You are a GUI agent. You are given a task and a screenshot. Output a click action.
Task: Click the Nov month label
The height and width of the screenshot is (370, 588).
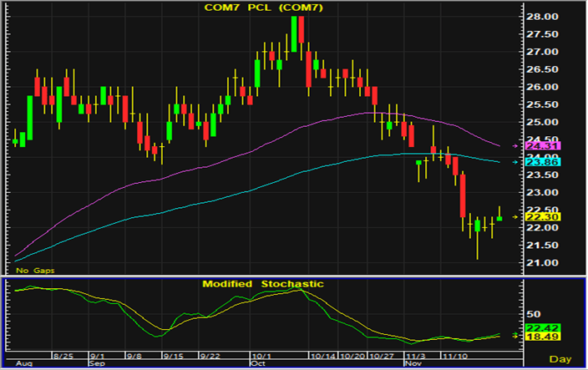(x=413, y=364)
